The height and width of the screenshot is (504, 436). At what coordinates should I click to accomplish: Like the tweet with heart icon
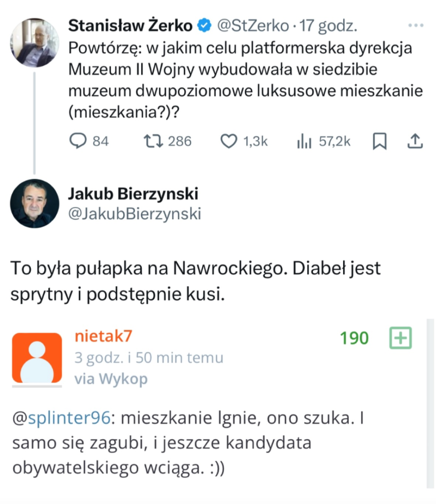pyautogui.click(x=230, y=141)
